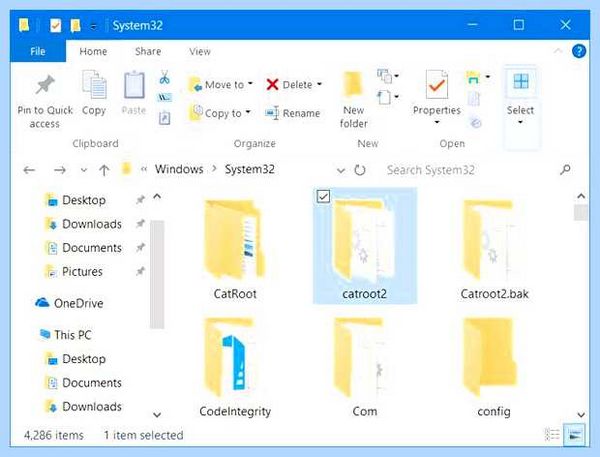
Task: Select OneDrive in the navigation pane
Action: 69,303
